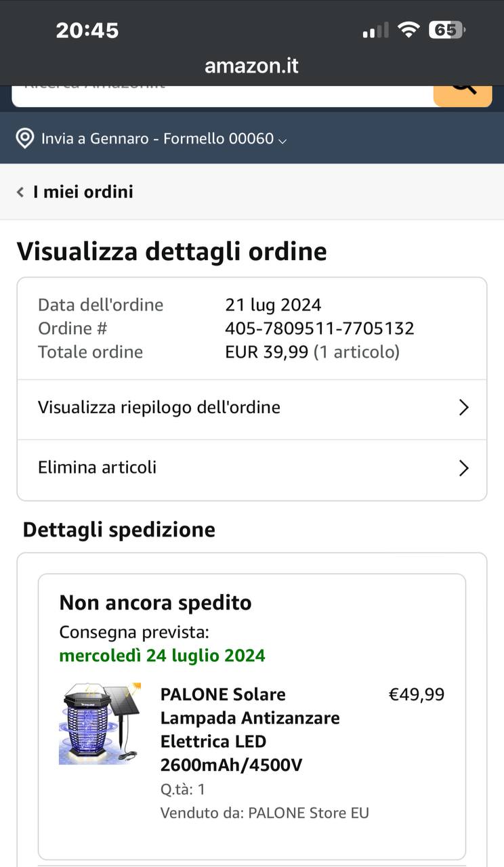Tap the amazon.it address bar
This screenshot has width=504, height=867.
[252, 66]
